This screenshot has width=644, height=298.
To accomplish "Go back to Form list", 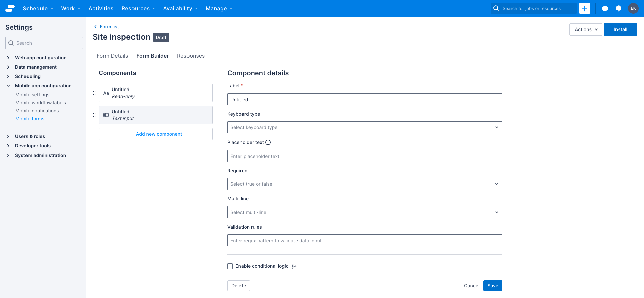I will click(x=109, y=27).
